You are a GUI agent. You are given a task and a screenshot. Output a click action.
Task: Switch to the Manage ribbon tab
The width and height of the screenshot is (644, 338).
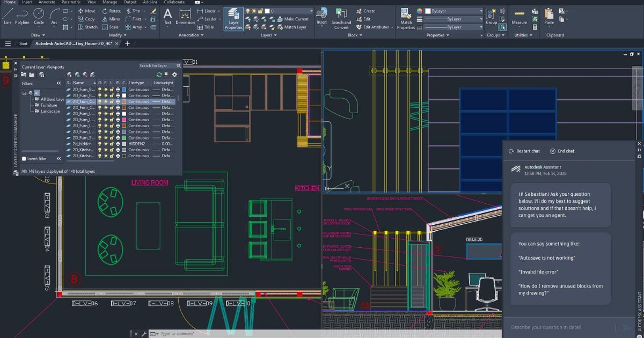tap(109, 2)
